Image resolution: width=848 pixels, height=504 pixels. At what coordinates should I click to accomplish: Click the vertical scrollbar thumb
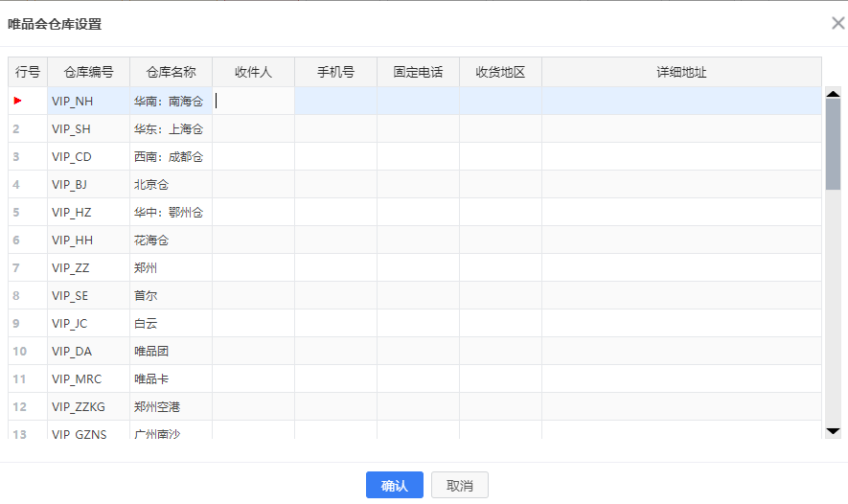(833, 145)
